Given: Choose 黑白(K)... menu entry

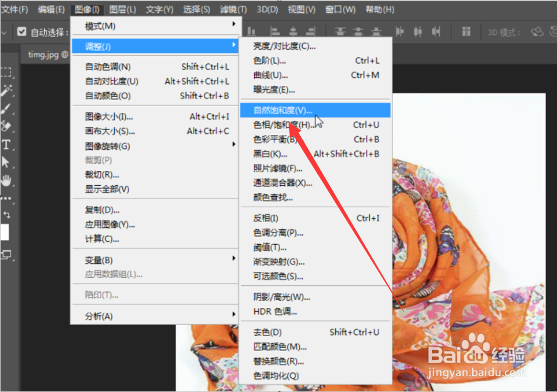Looking at the screenshot, I should point(315,154).
